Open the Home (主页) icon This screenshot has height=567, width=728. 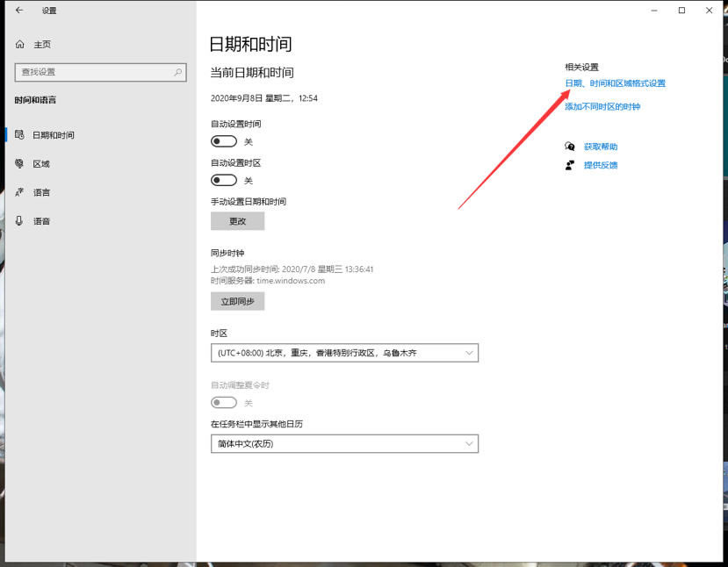point(20,44)
